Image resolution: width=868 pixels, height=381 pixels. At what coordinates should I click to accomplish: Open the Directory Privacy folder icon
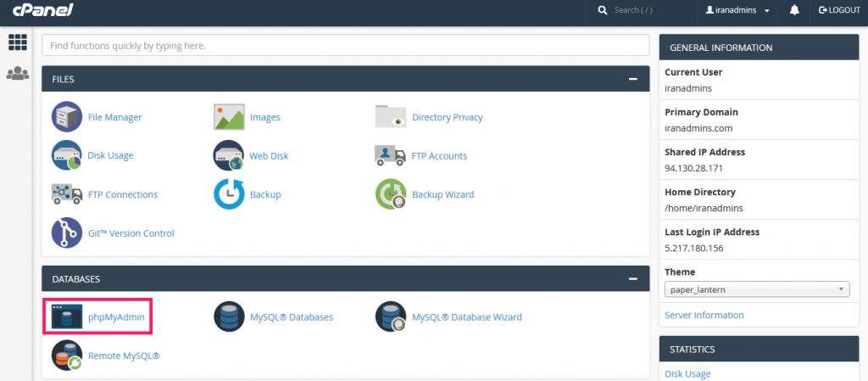tap(391, 117)
